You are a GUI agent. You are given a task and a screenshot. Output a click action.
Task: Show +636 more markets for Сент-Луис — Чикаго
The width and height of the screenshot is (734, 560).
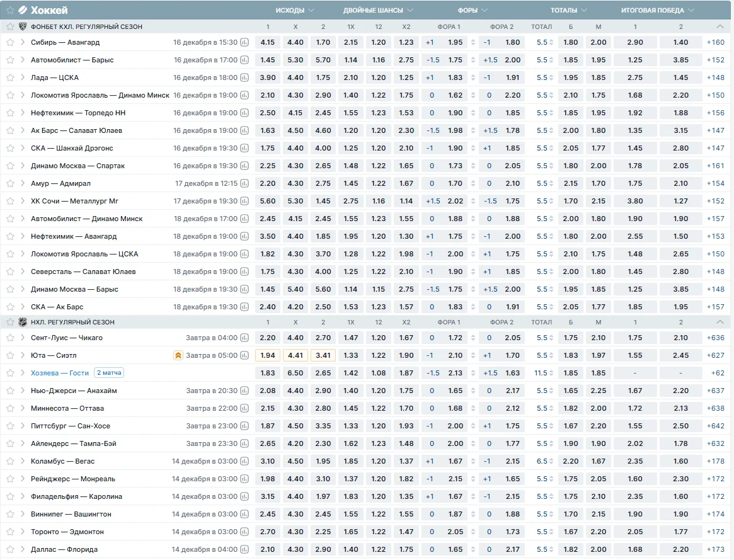[x=716, y=338]
